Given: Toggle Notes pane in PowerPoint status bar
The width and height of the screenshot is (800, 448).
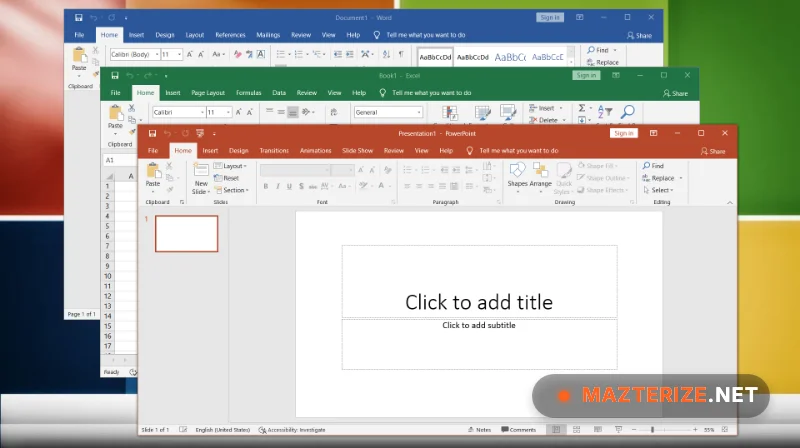Looking at the screenshot, I should 479,430.
